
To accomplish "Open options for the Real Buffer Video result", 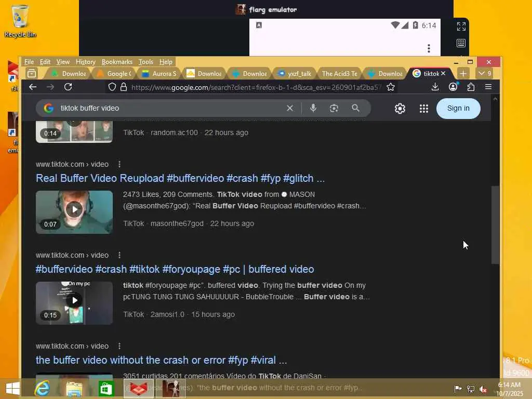I will [x=119, y=164].
